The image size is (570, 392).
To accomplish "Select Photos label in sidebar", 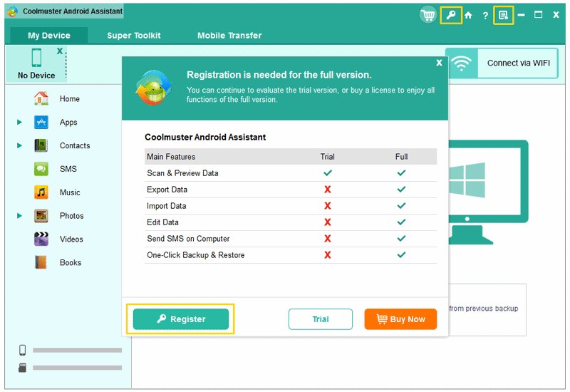I will coord(72,216).
